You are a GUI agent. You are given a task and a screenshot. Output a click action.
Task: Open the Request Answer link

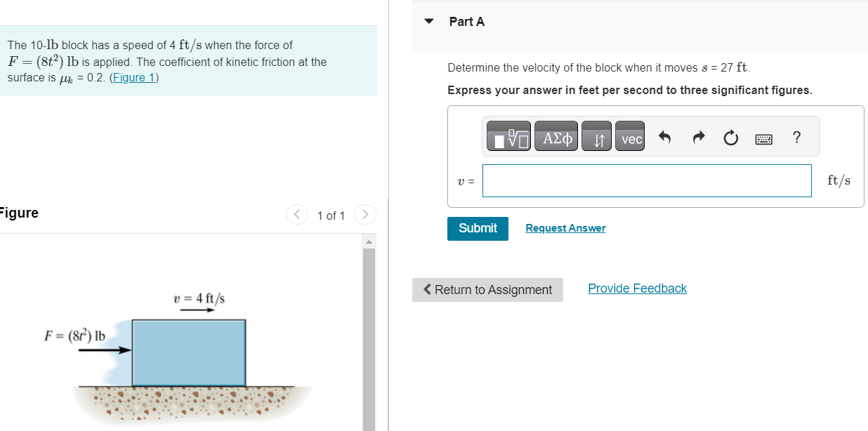point(565,228)
